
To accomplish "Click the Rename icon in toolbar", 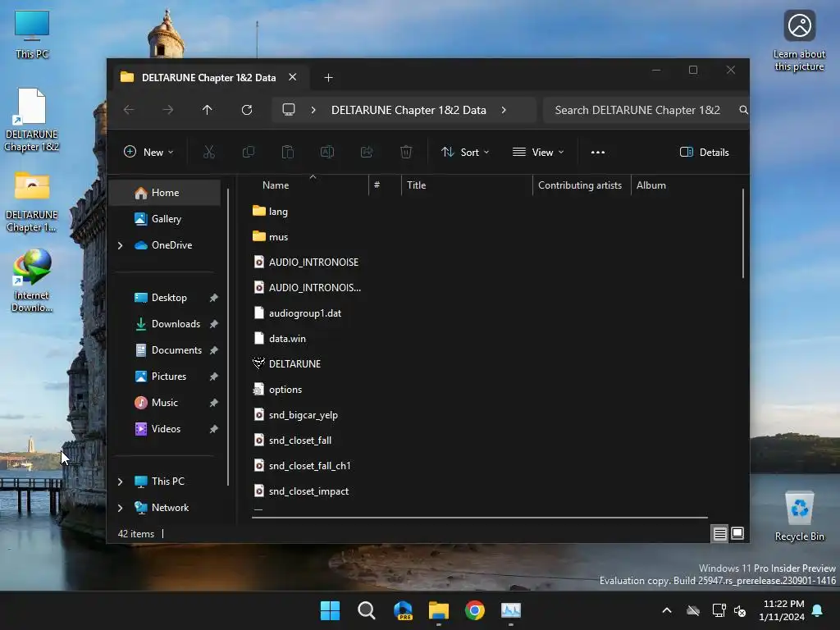I will click(x=327, y=152).
